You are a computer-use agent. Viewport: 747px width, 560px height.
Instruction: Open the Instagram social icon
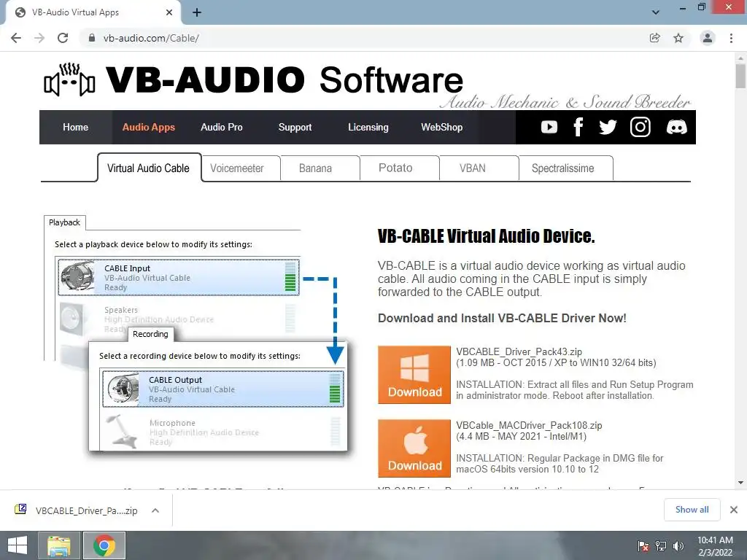point(640,127)
